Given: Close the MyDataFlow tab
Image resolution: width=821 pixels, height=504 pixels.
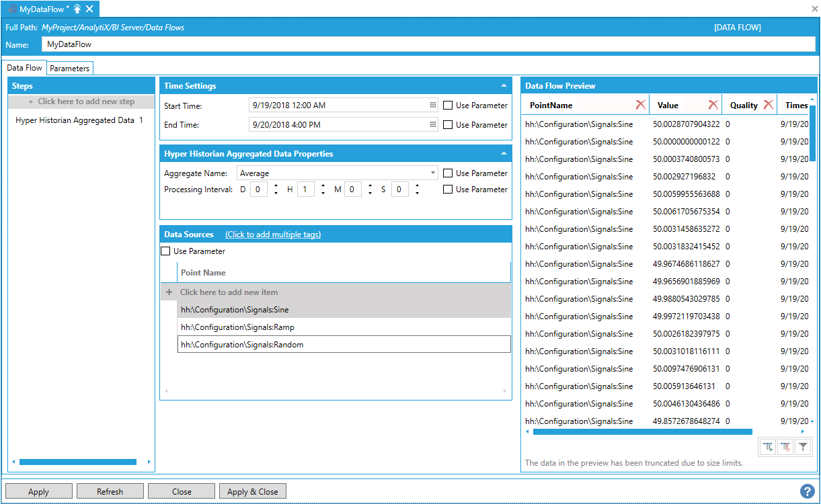Looking at the screenshot, I should pos(89,9).
